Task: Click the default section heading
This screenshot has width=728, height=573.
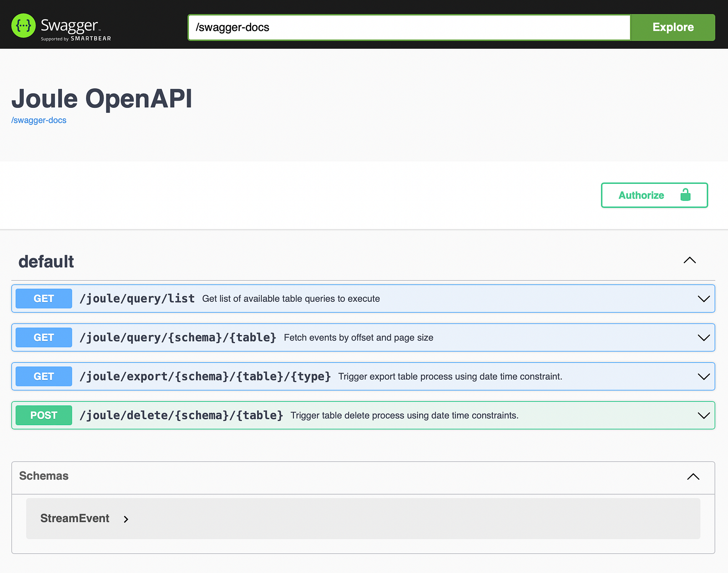Action: [x=46, y=262]
